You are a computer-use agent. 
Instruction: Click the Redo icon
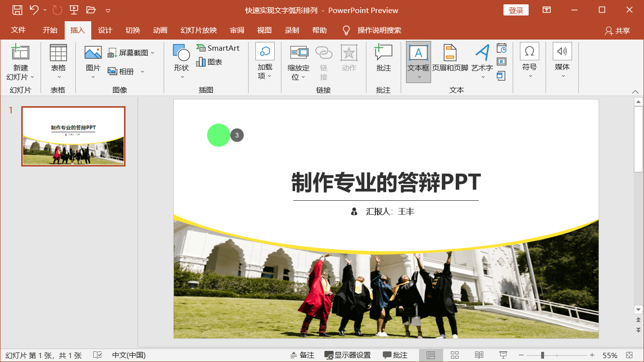[x=57, y=10]
